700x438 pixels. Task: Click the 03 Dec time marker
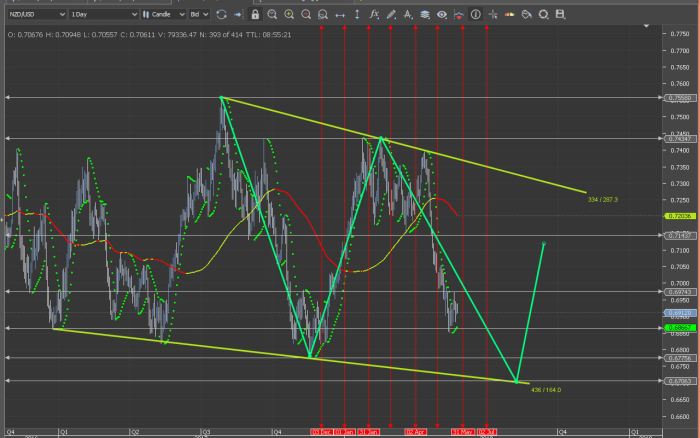tap(321, 432)
